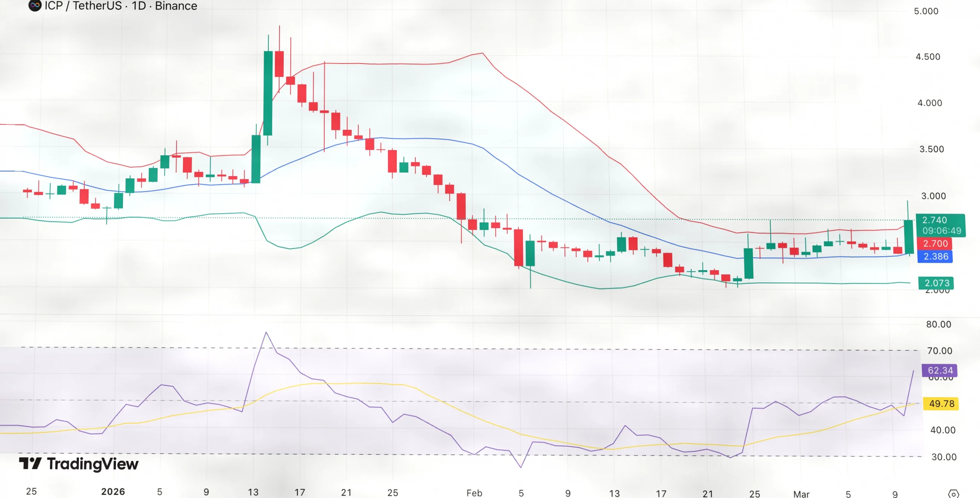Select the green lower band value 2.073
The width and height of the screenshot is (980, 498).
click(937, 283)
